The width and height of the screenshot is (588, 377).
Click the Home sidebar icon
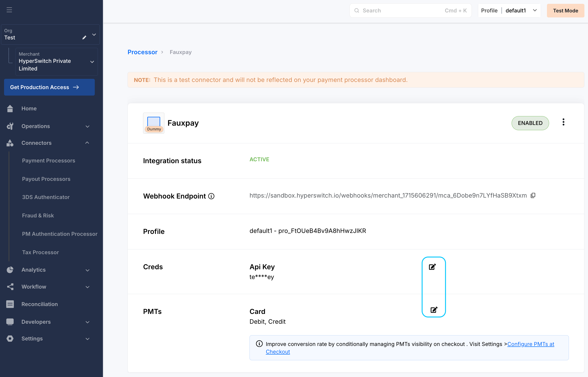pyautogui.click(x=10, y=108)
